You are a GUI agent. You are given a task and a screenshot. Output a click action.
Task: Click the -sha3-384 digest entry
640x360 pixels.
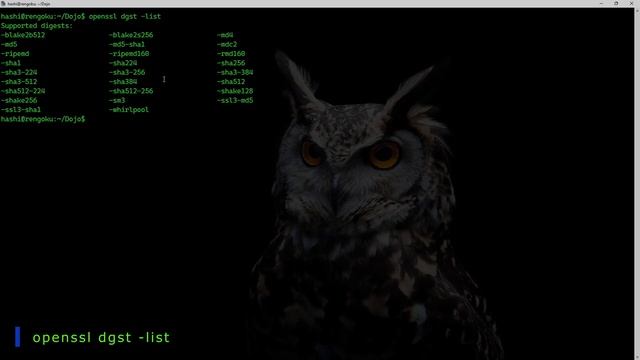235,72
